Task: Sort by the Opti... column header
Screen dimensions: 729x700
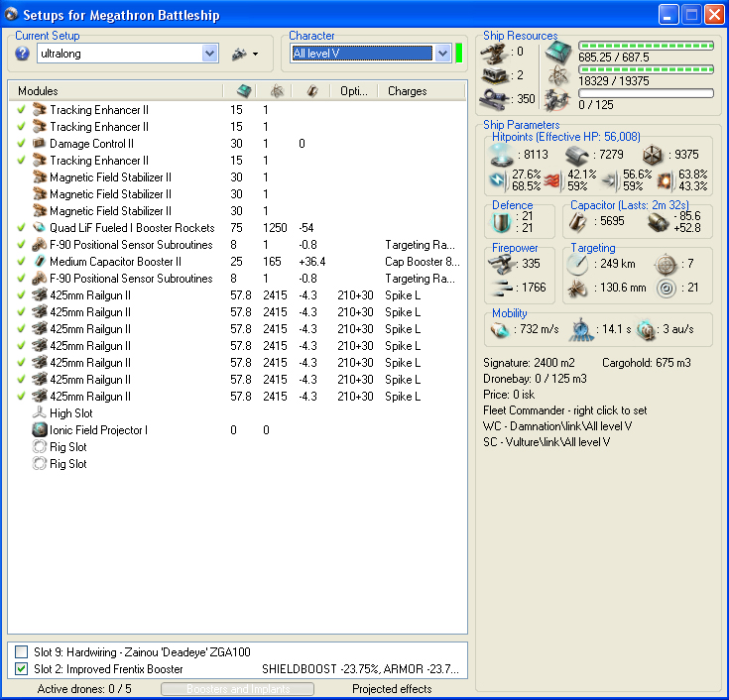Action: tap(354, 91)
